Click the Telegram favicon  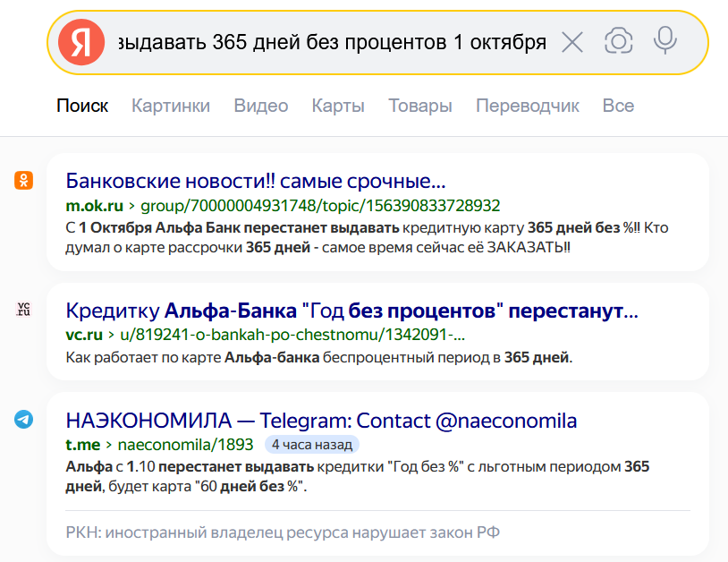(x=23, y=420)
